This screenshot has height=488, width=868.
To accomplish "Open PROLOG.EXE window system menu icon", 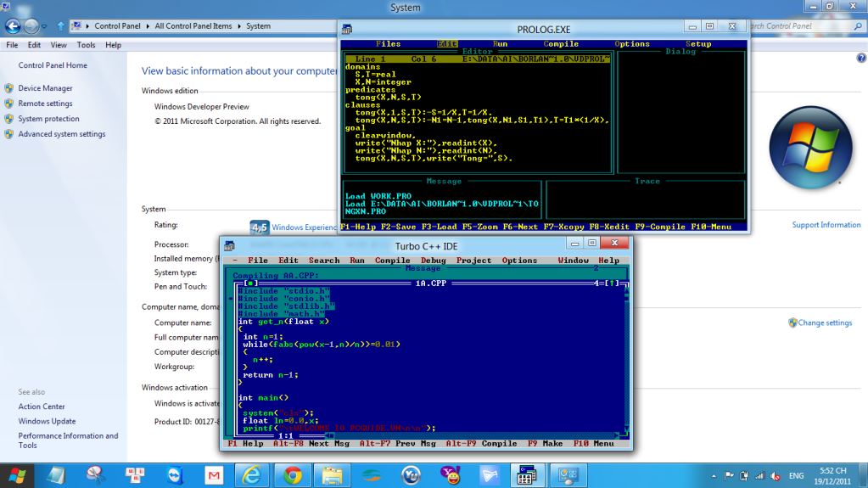I will (x=346, y=30).
